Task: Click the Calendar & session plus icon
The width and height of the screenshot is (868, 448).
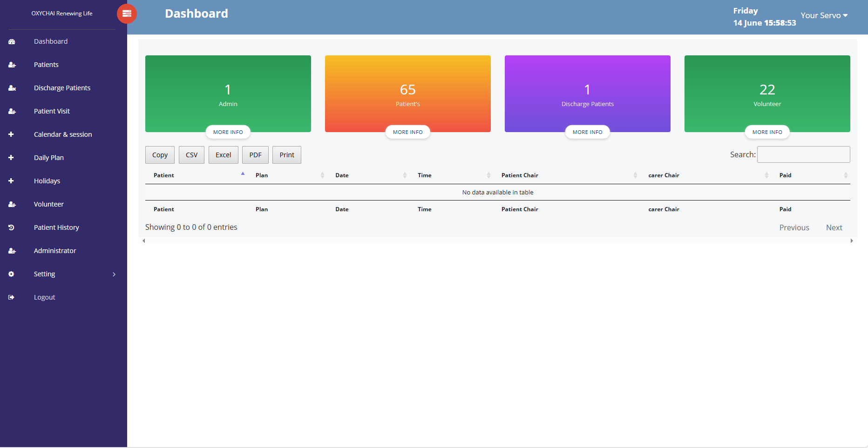Action: coord(11,134)
